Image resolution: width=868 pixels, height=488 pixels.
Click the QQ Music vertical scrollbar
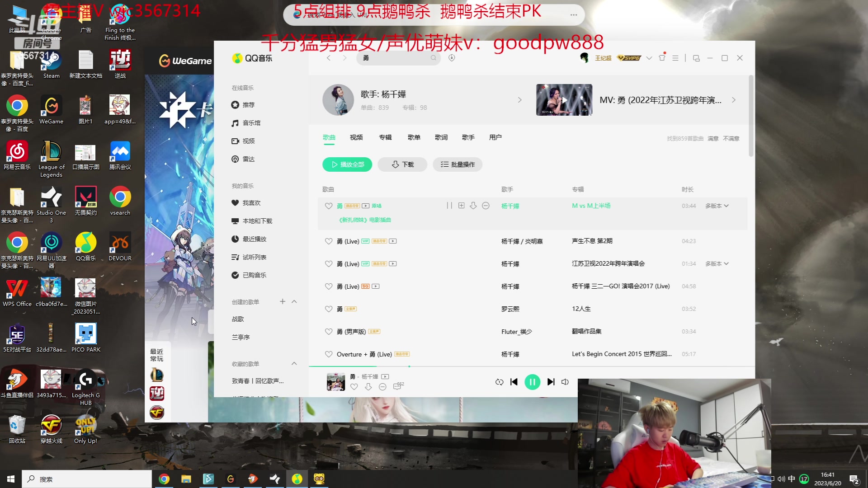(x=751, y=116)
